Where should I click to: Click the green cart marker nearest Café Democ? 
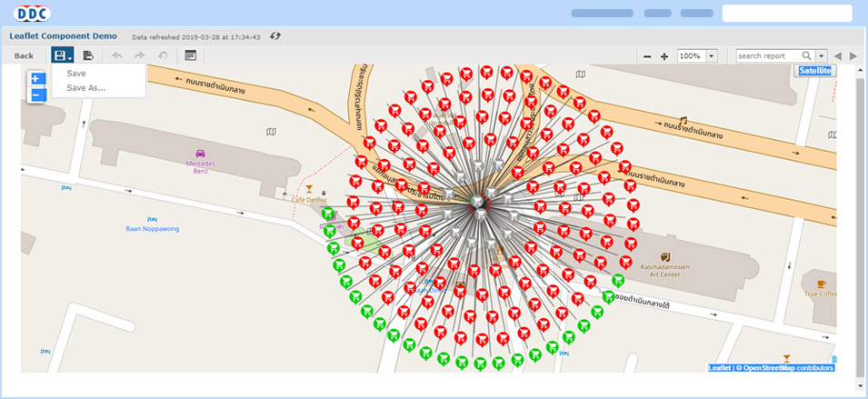point(329,214)
